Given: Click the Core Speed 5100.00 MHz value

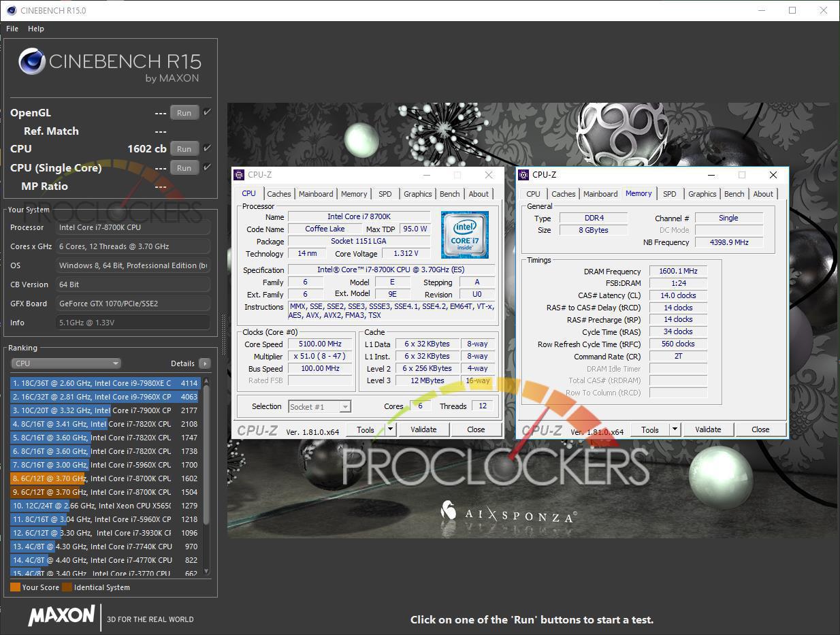Looking at the screenshot, I should pos(321,344).
